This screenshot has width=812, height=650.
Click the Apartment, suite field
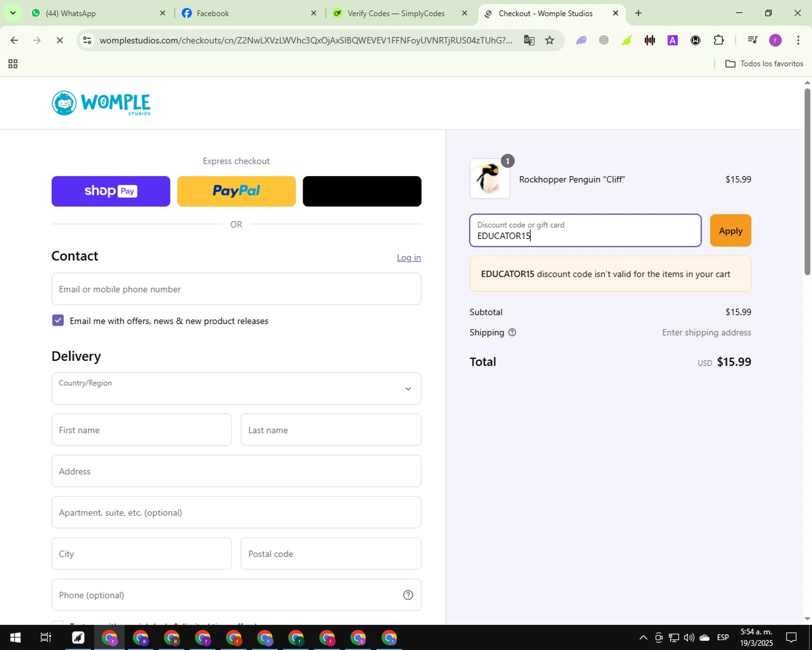pyautogui.click(x=237, y=512)
